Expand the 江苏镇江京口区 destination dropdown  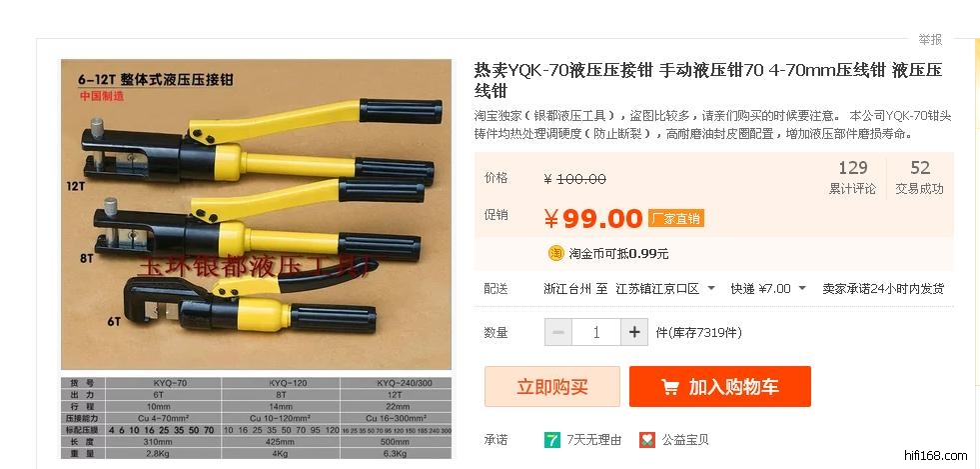pos(666,289)
